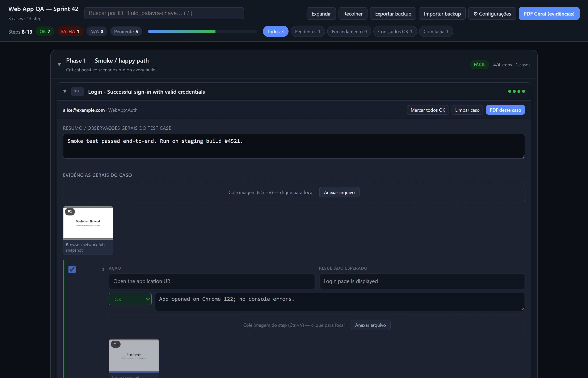Click the alice@example.com assignee text
This screenshot has height=378, width=588.
pos(84,110)
